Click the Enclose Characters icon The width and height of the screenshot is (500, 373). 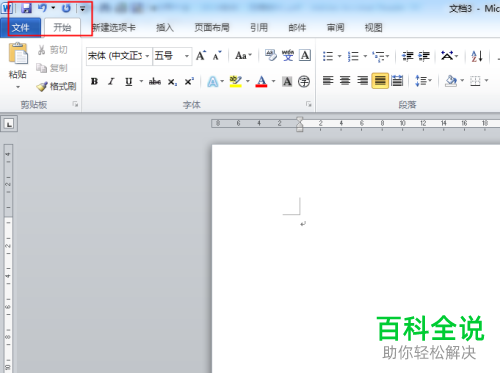click(304, 81)
